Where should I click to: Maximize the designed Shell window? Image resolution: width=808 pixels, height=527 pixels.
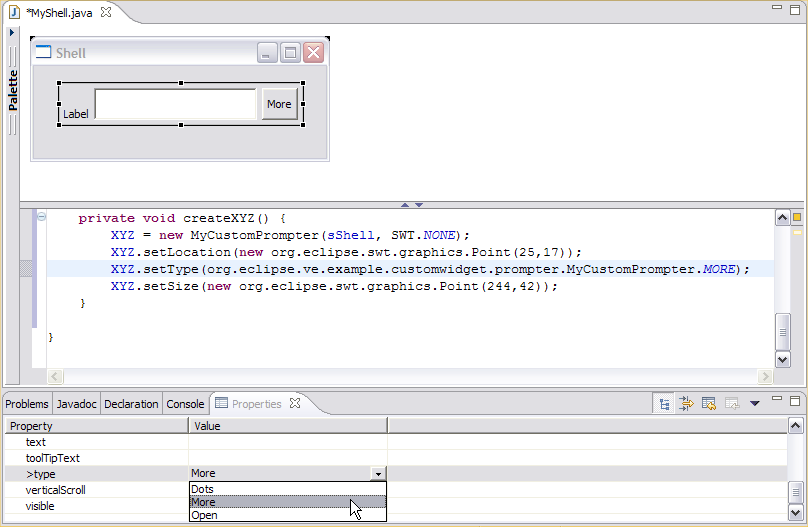point(290,53)
